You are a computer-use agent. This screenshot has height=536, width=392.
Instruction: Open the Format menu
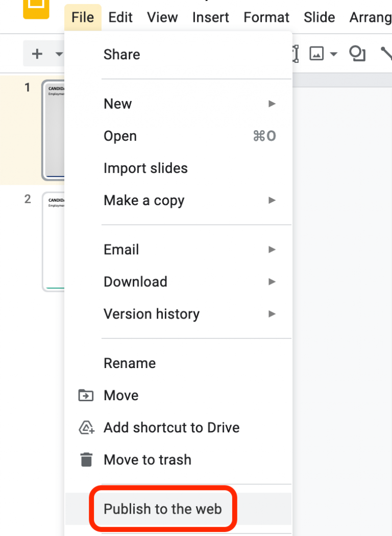point(266,17)
